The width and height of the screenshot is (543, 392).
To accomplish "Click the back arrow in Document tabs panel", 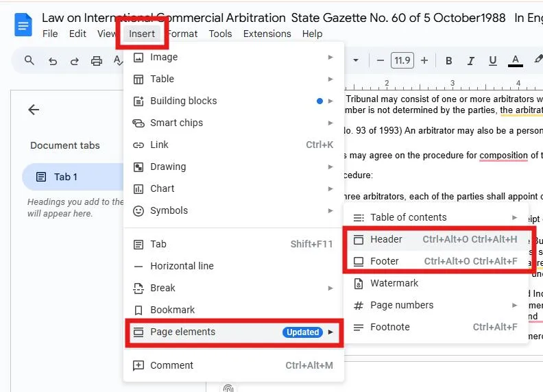I will coord(34,110).
